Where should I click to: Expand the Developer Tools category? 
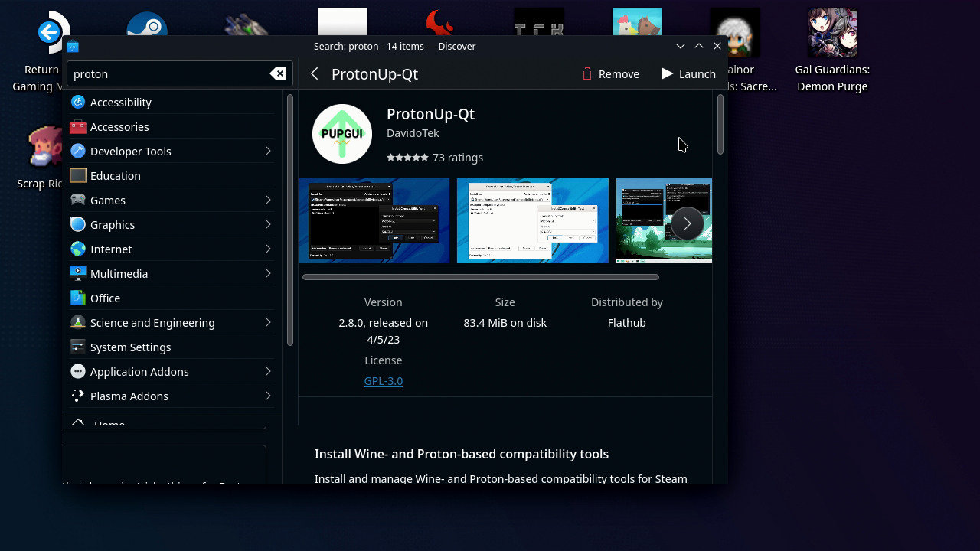(x=268, y=151)
